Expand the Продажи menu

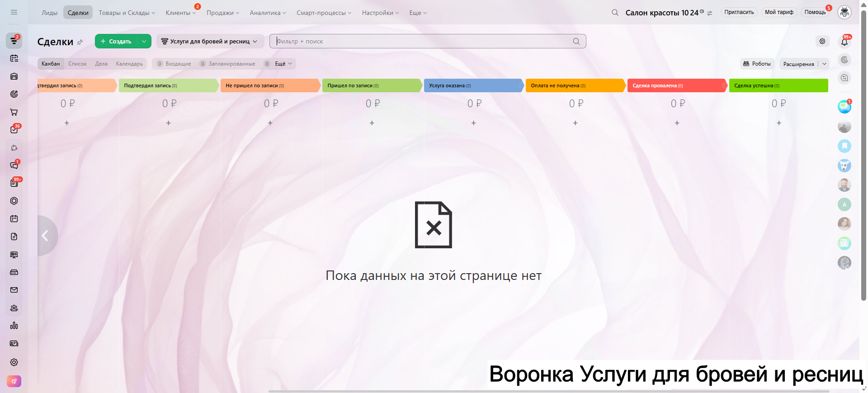pyautogui.click(x=223, y=13)
